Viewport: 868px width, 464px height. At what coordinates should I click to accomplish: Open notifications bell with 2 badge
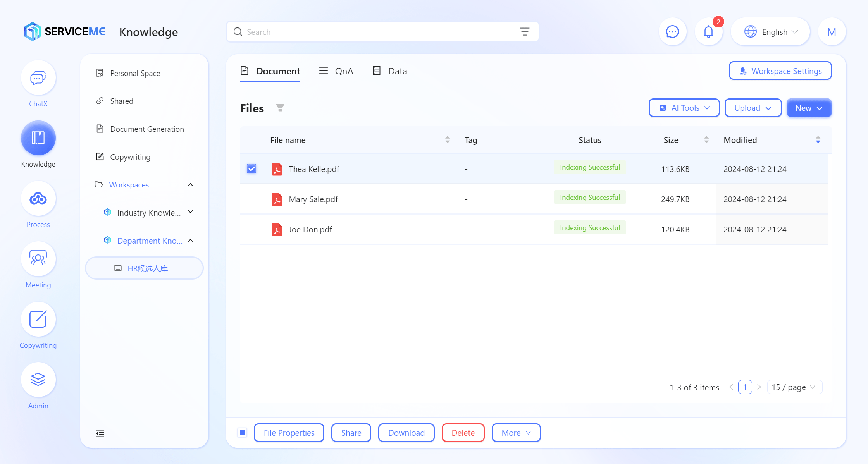coord(708,32)
